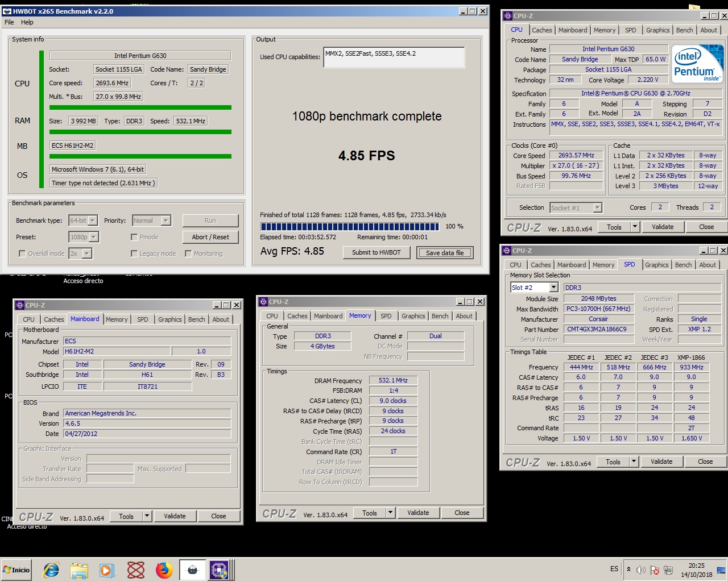The height and width of the screenshot is (582, 728).
Task: Open the File menu in HWBOT
Action: point(9,22)
